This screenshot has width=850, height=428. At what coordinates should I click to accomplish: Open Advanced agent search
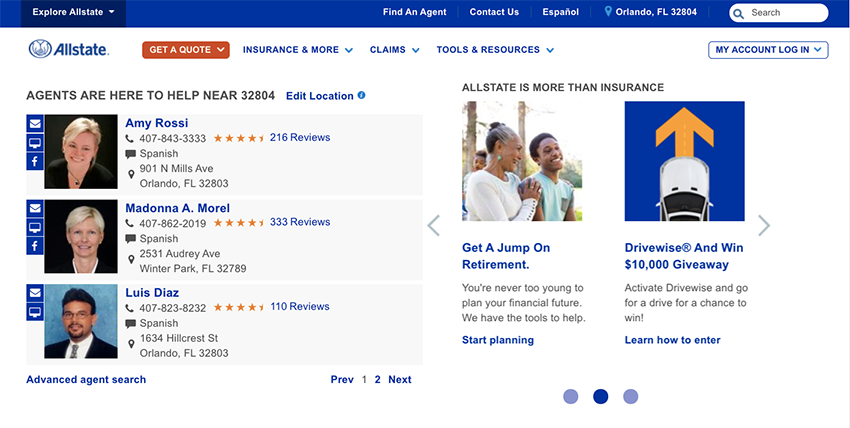[86, 380]
